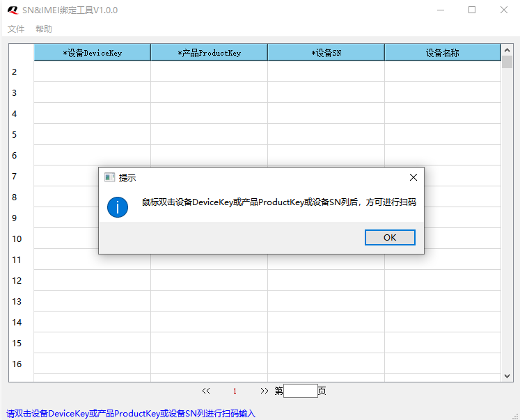Go to next page with >> button
The image size is (520, 420).
pos(265,391)
